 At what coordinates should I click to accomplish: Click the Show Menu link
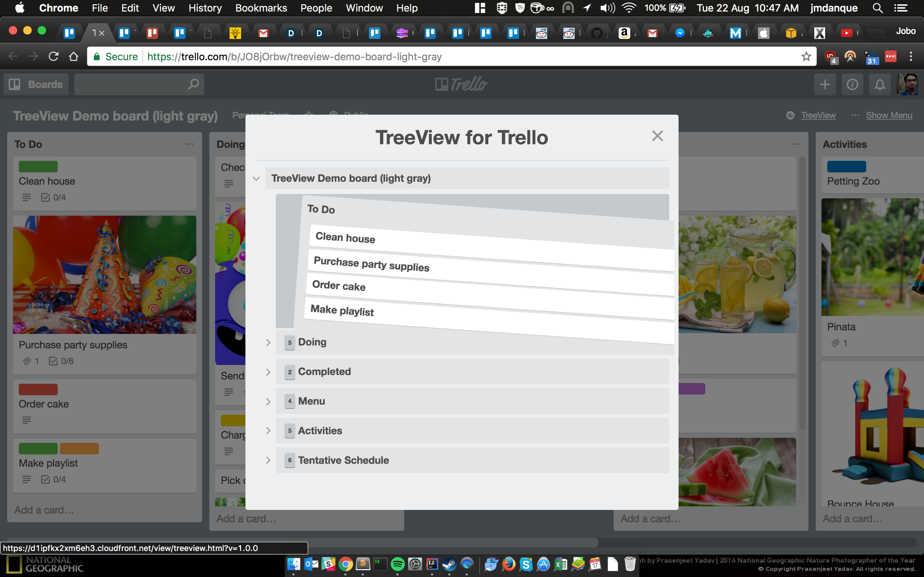(x=889, y=115)
